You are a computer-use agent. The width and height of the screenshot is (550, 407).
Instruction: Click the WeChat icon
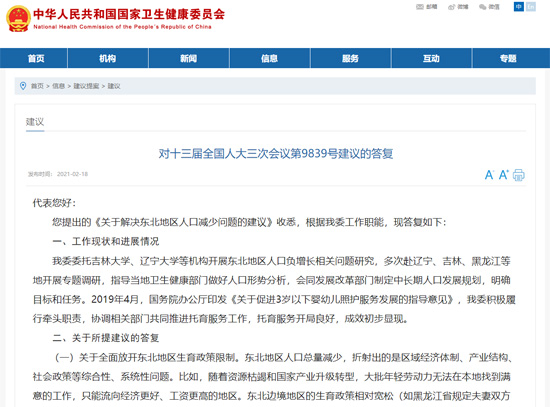tap(483, 7)
